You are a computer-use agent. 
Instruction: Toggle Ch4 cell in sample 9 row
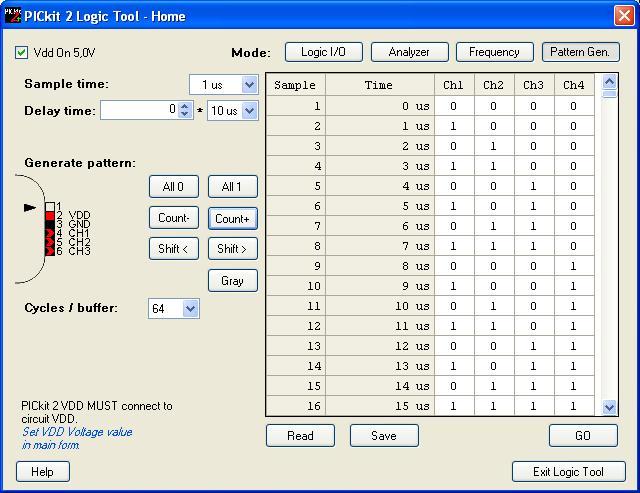574,266
